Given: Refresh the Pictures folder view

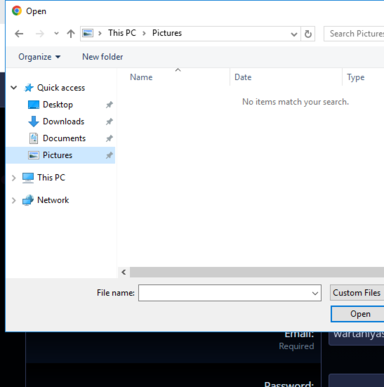Looking at the screenshot, I should (308, 34).
